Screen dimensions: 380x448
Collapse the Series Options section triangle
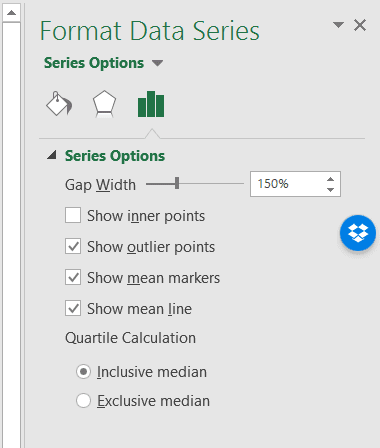pyautogui.click(x=52, y=155)
